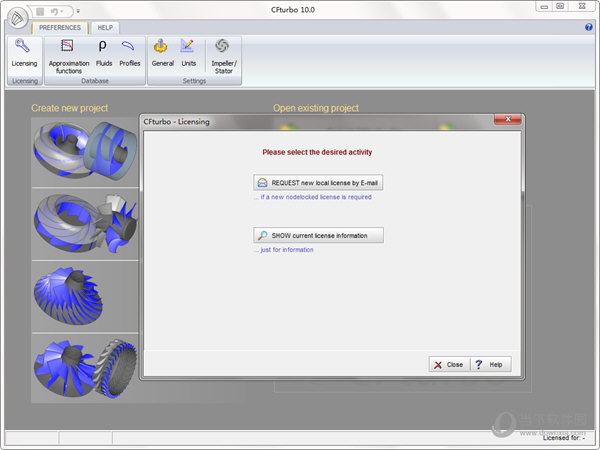Select the compressor with diffuser project thumbnail
600x450 pixels.
pyautogui.click(x=85, y=368)
